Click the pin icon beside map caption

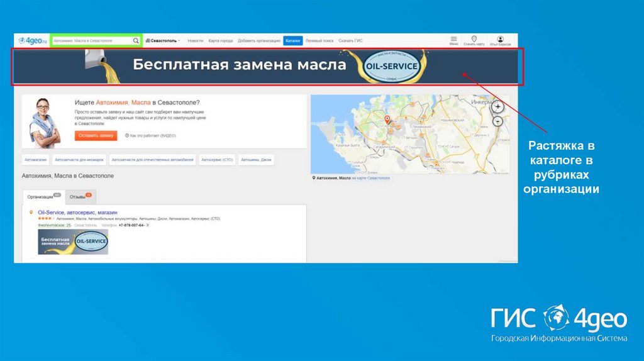tap(314, 178)
